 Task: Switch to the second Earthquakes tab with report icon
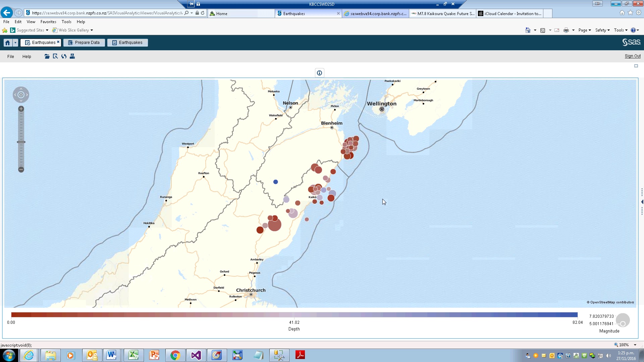(x=127, y=43)
